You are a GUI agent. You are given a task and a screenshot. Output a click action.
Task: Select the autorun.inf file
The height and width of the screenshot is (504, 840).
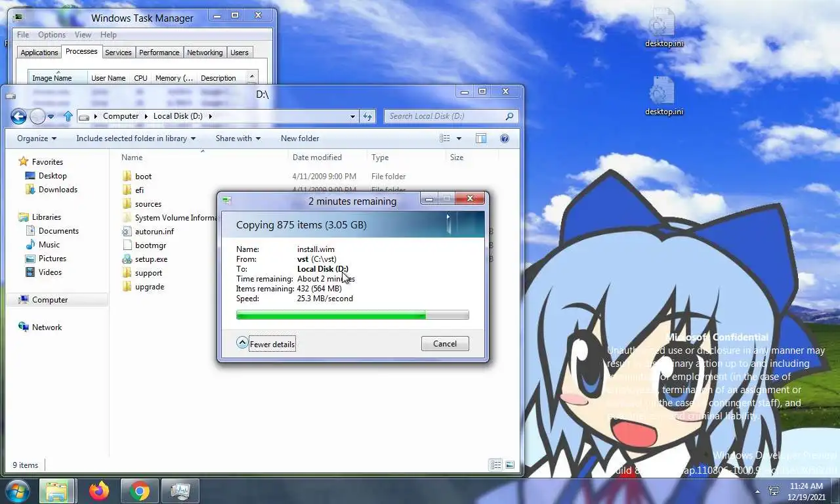[154, 232]
